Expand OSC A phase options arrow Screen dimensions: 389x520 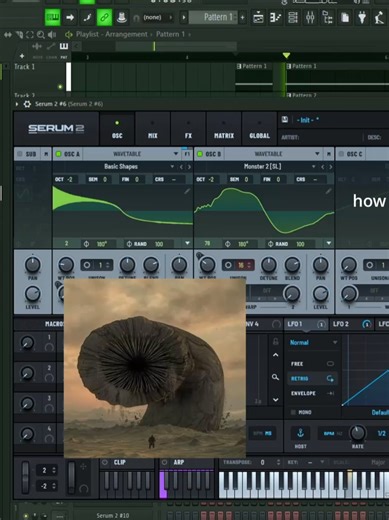187,243
